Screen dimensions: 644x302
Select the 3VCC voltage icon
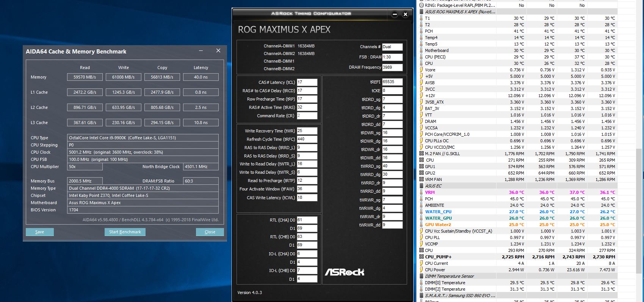pyautogui.click(x=421, y=89)
